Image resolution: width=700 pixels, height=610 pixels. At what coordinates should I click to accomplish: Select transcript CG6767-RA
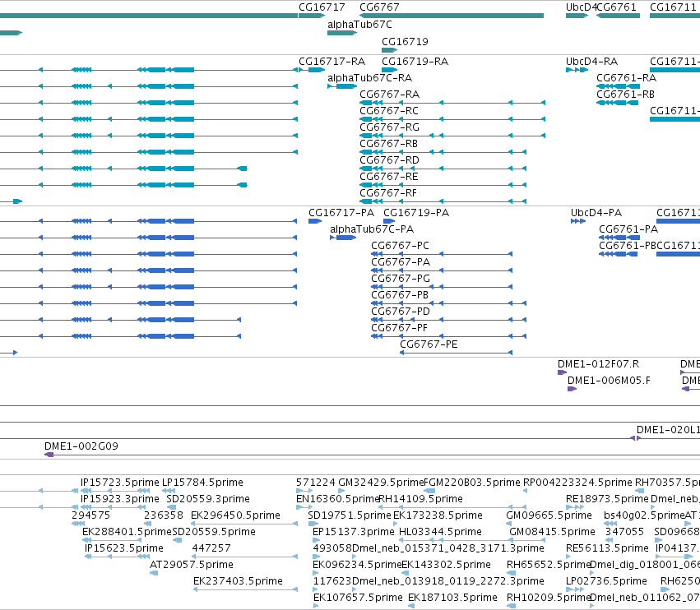tap(389, 95)
